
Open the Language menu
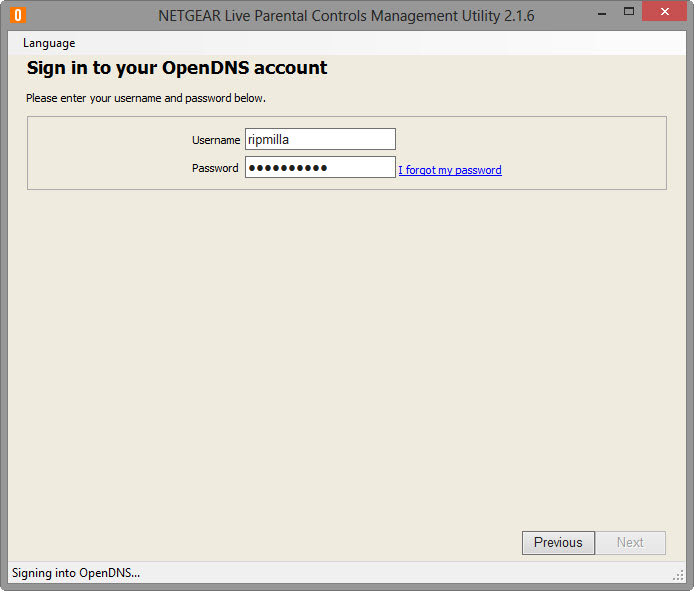coord(49,43)
